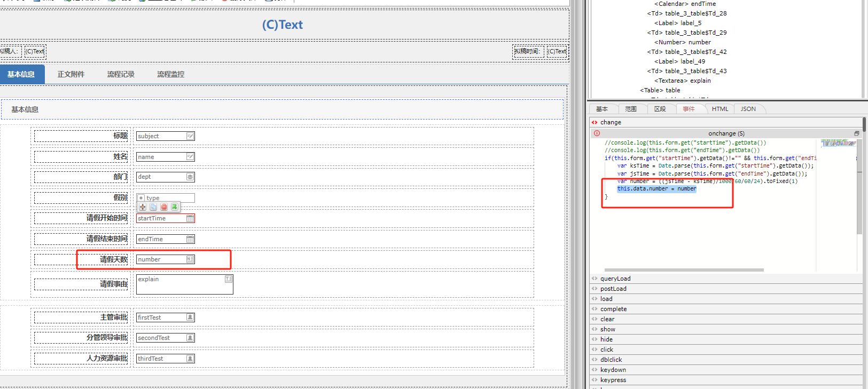Click the copy icon on the floating toolbar
The image size is (868, 389).
click(x=153, y=207)
